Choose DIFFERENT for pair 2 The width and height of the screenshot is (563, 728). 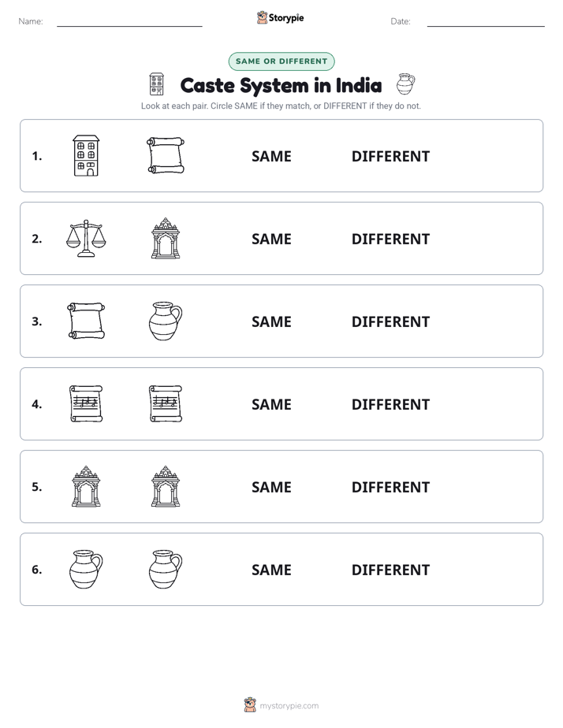390,239
